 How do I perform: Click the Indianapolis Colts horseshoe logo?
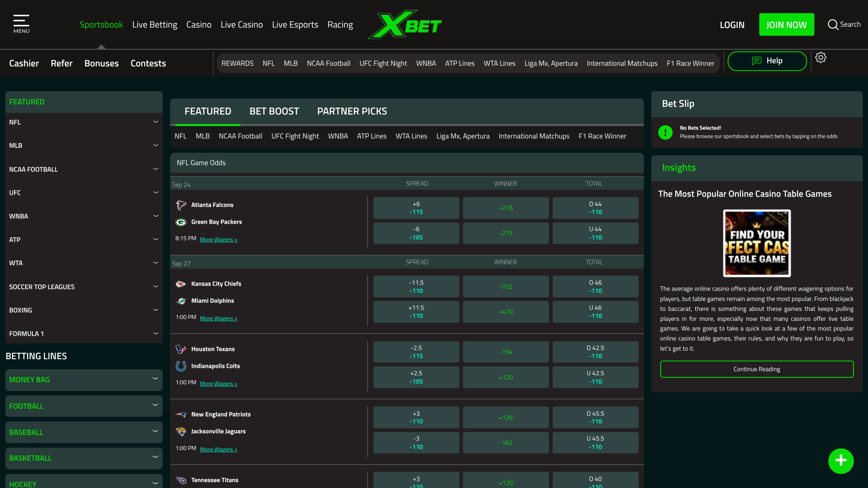(x=181, y=366)
